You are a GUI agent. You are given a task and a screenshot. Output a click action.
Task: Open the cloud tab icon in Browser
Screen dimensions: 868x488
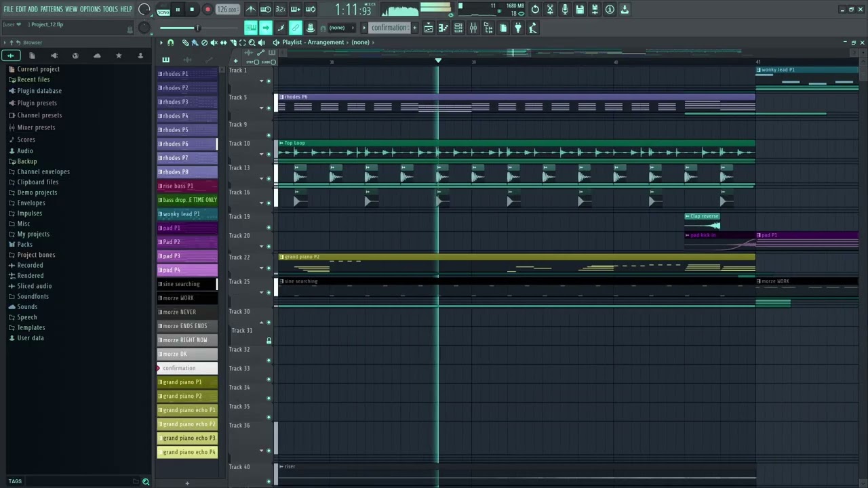click(x=97, y=56)
